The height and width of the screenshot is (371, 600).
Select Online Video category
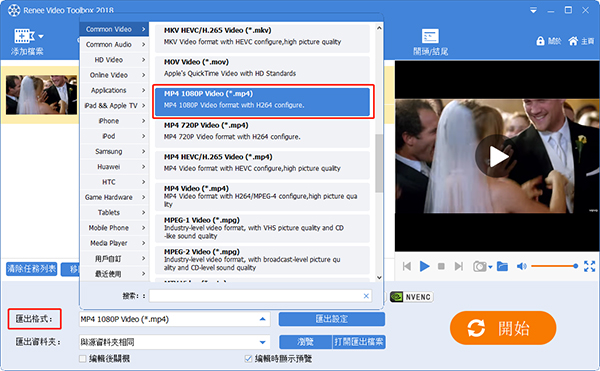click(114, 75)
